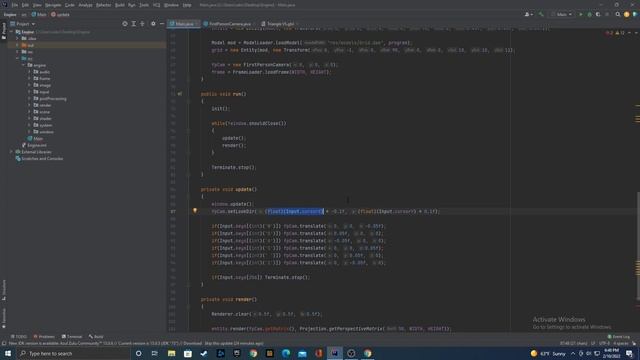Viewport: 640px width, 360px height.
Task: Toggle the Project tool window stripe button
Action: point(4,31)
